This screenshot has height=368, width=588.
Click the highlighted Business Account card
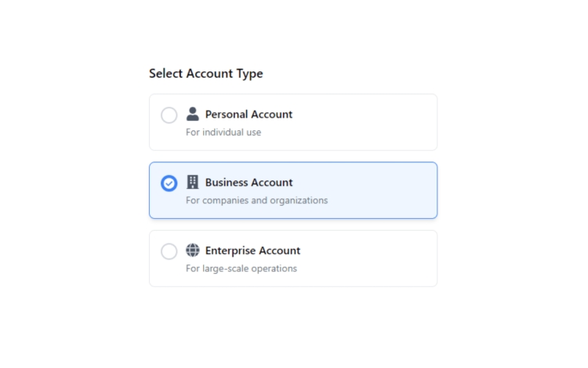(293, 190)
